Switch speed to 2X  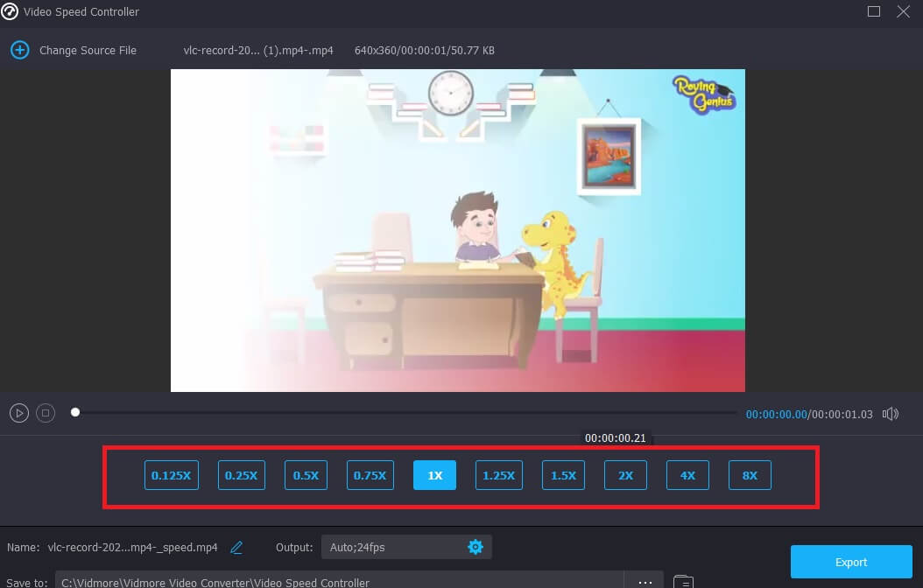(x=624, y=475)
